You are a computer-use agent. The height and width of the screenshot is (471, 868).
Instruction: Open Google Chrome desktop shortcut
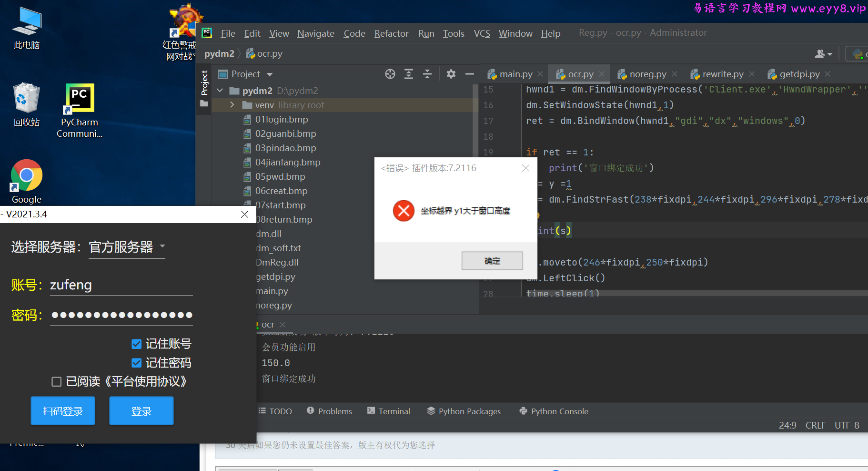click(27, 181)
